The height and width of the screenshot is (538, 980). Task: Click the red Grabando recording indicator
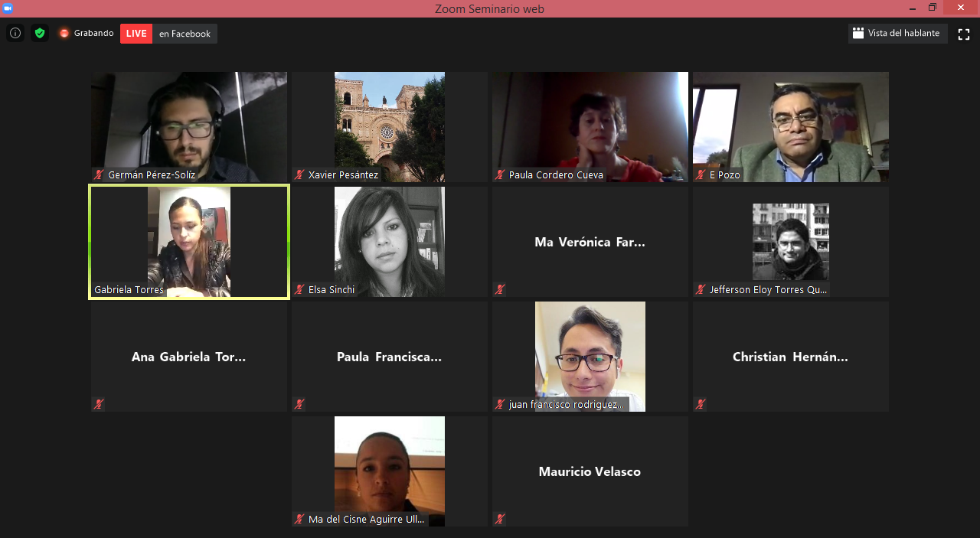pos(86,33)
